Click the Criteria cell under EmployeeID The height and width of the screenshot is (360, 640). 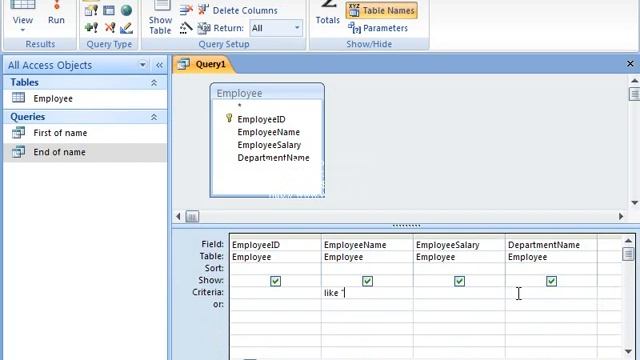point(276,293)
